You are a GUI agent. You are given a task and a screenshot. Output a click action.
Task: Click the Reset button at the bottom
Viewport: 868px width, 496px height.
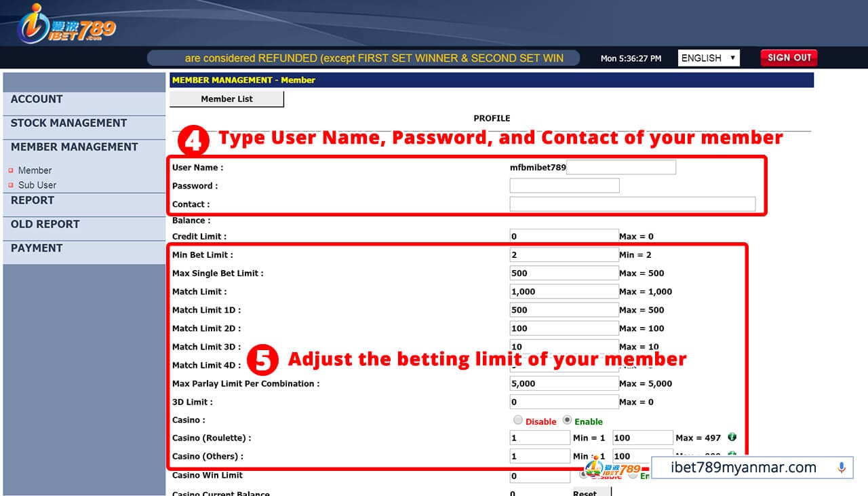point(586,493)
